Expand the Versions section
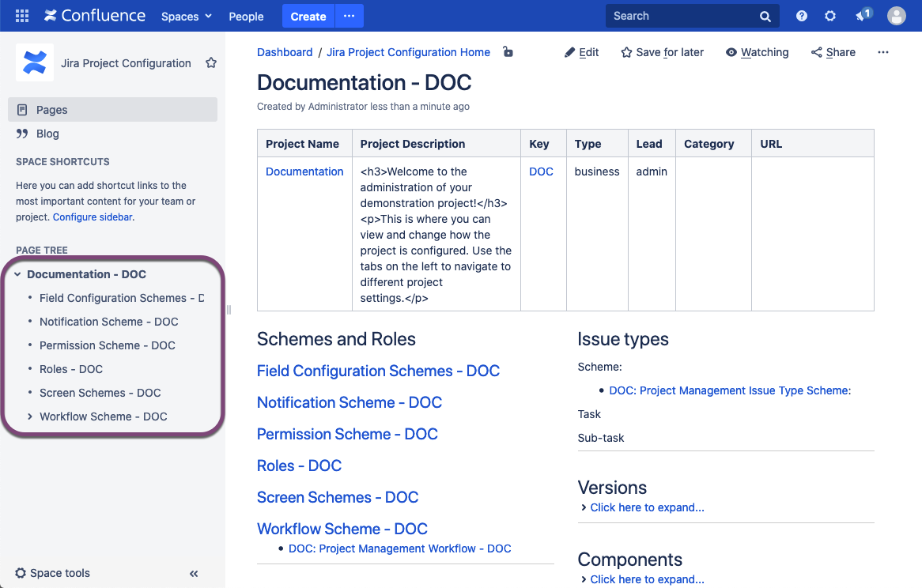Viewport: 922px width, 588px height. (642, 507)
